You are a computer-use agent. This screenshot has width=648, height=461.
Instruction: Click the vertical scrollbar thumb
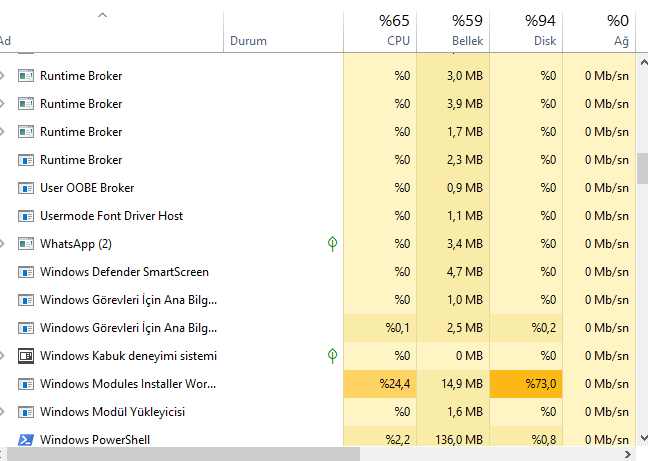642,168
